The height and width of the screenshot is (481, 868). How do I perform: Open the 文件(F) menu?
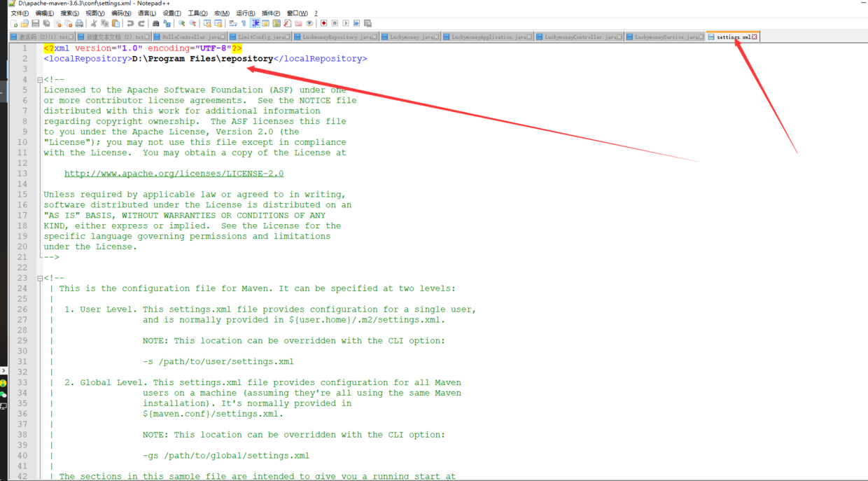20,13
